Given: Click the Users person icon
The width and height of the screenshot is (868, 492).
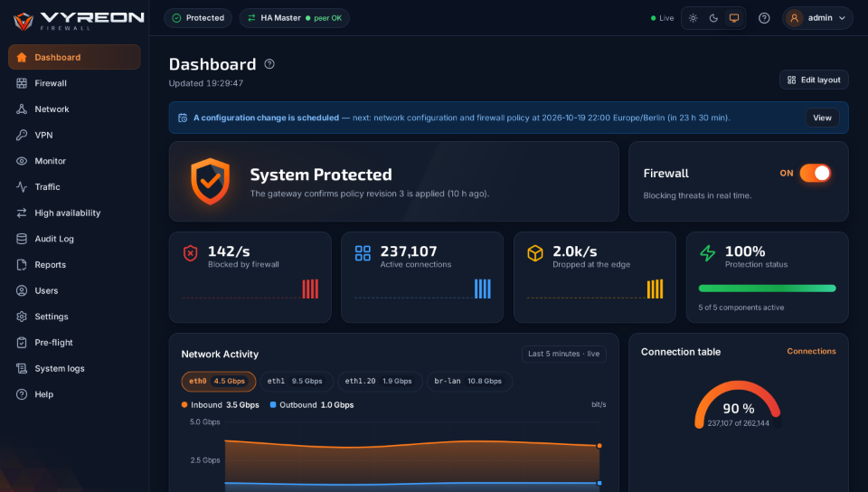Looking at the screenshot, I should click(x=22, y=290).
